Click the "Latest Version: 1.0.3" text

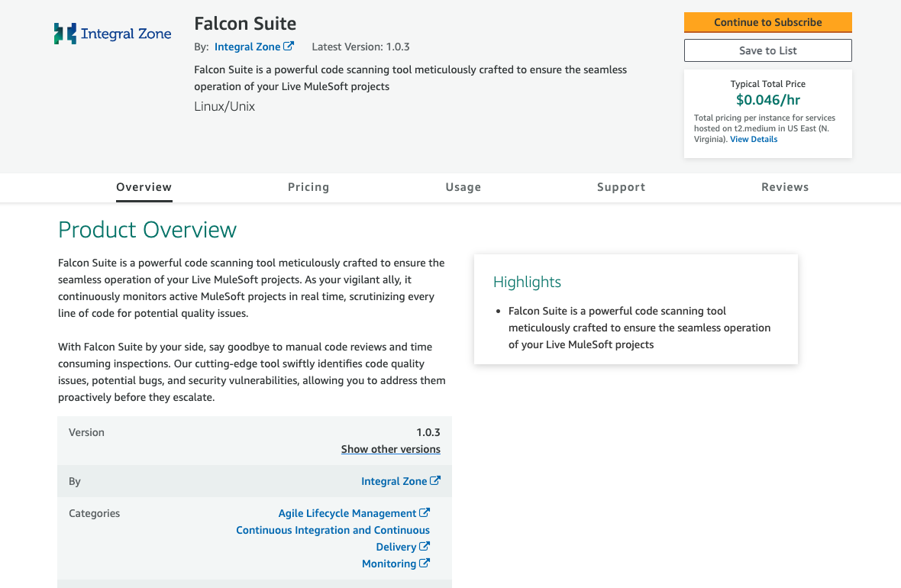point(361,47)
